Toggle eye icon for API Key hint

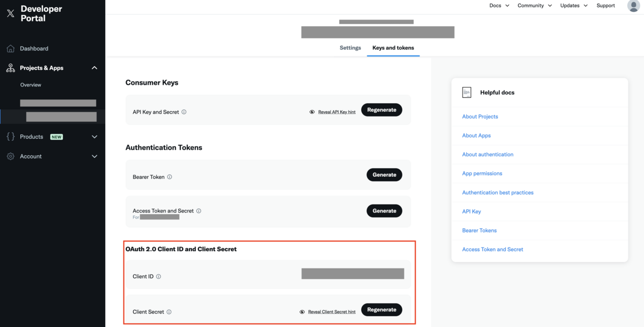312,112
